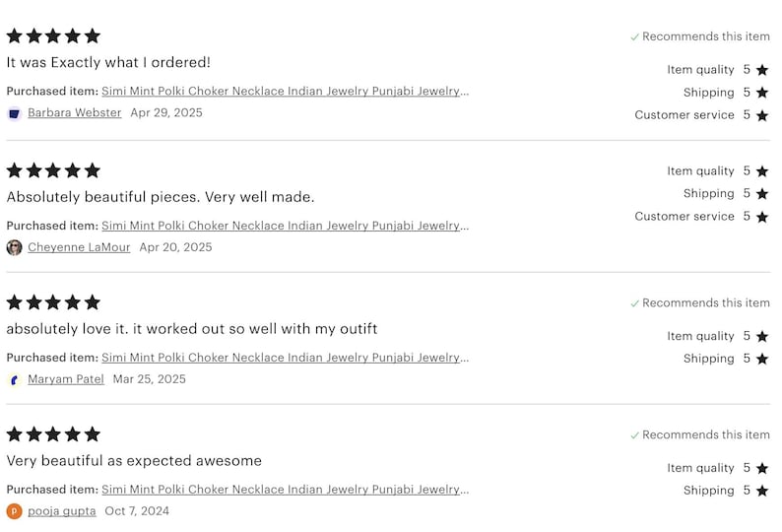Screen dimensions: 782x532
Task: Click five-star rating above 'Absolutely beautiful pieces'
Action: click(x=53, y=170)
